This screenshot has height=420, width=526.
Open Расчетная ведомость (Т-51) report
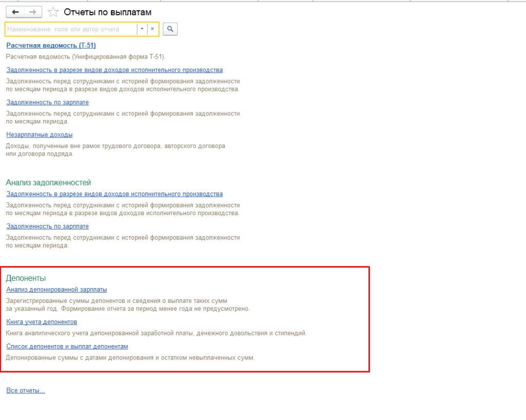coord(51,46)
